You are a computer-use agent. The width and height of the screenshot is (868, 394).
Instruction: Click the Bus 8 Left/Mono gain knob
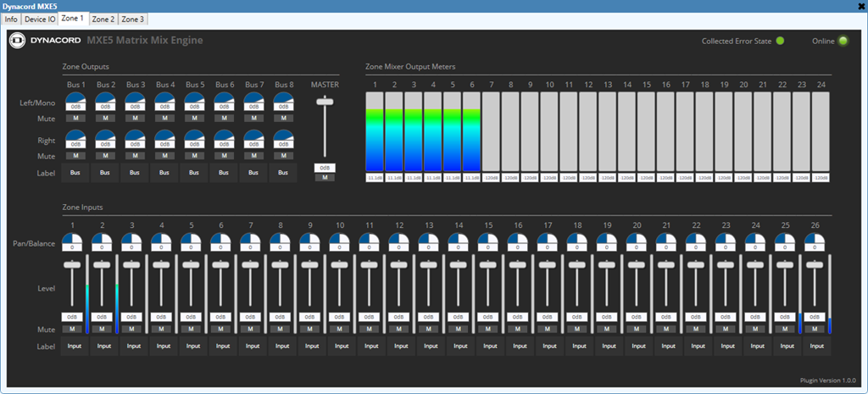[283, 99]
